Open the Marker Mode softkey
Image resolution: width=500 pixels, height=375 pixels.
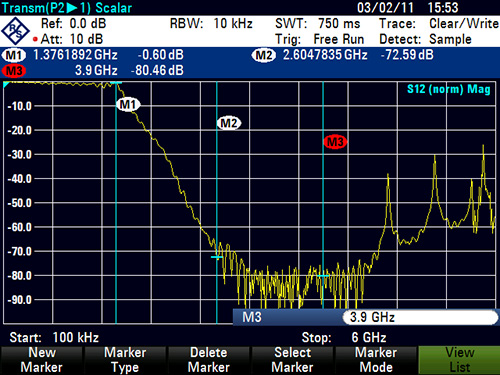pos(376,360)
